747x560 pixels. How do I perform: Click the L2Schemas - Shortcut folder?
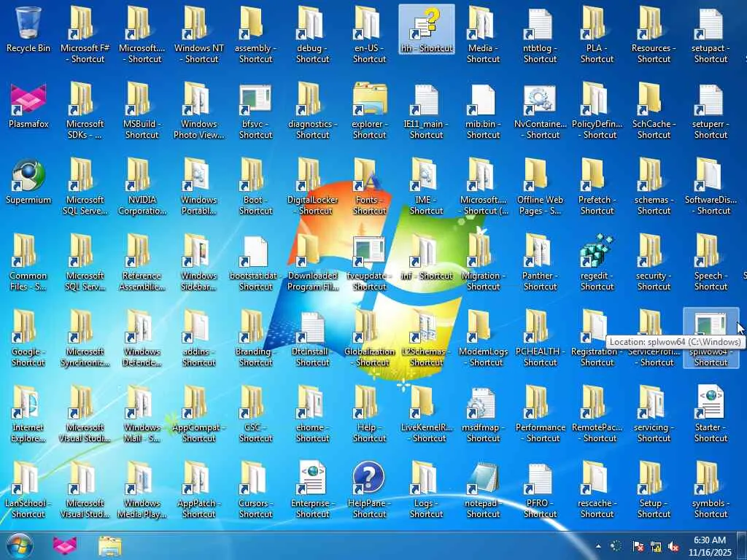[426, 338]
